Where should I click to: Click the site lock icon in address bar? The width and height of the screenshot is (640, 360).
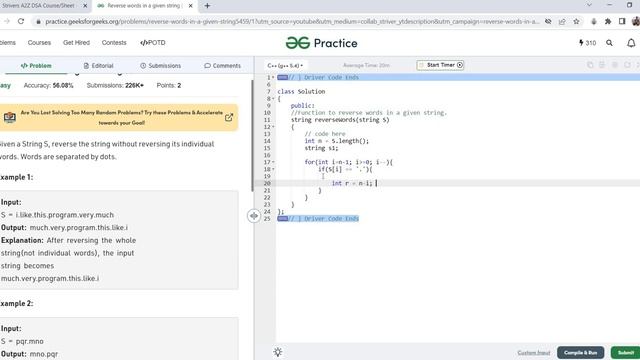38,22
